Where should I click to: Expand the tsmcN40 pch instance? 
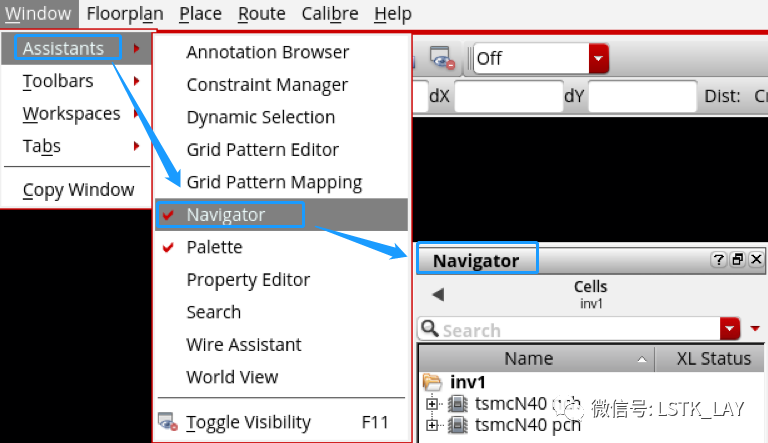[432, 425]
